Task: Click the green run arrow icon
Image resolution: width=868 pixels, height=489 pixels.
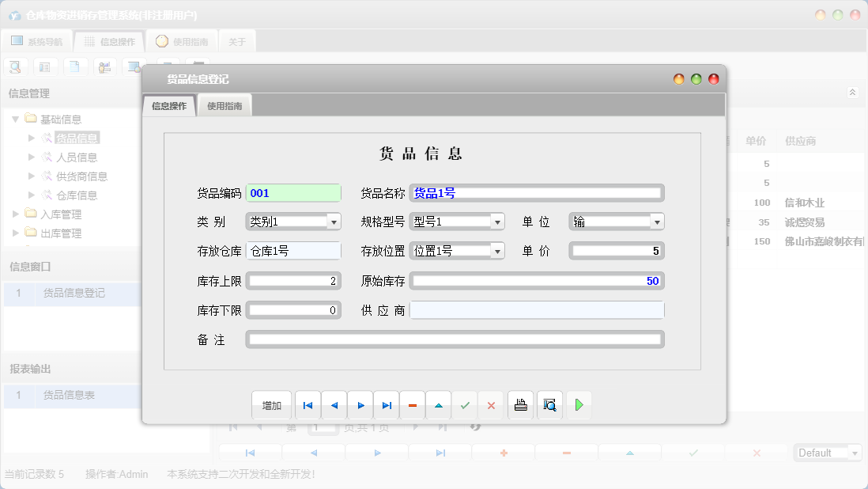Action: point(579,404)
